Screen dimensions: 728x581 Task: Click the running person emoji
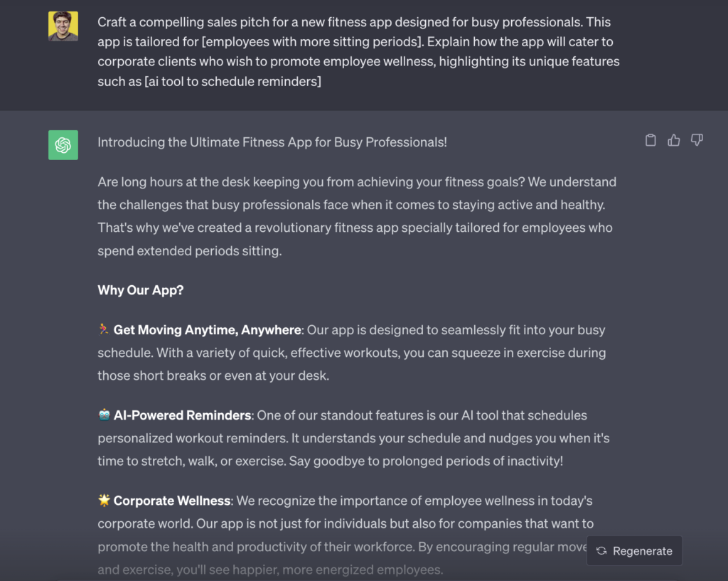click(x=104, y=329)
